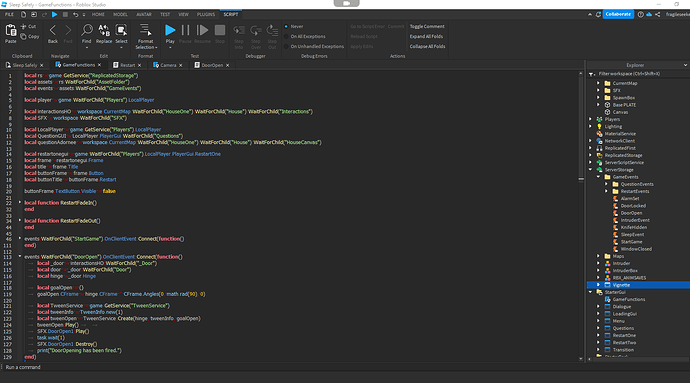Select On All Exceptions radio option
This screenshot has width=690, height=383.
(x=286, y=37)
